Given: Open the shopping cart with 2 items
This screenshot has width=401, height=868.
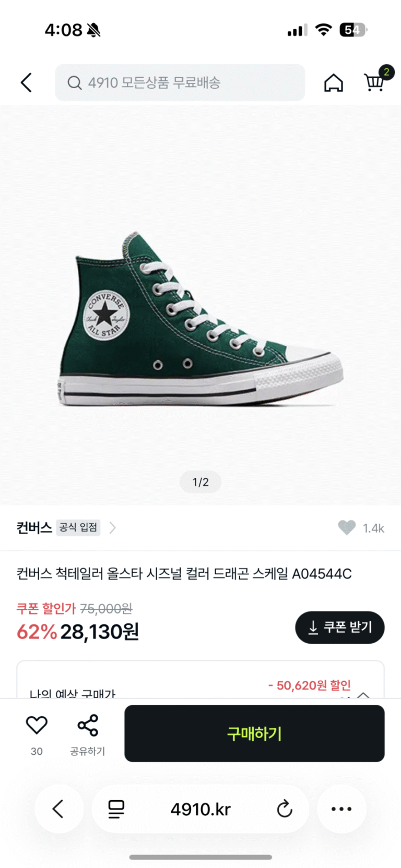Looking at the screenshot, I should [x=375, y=81].
